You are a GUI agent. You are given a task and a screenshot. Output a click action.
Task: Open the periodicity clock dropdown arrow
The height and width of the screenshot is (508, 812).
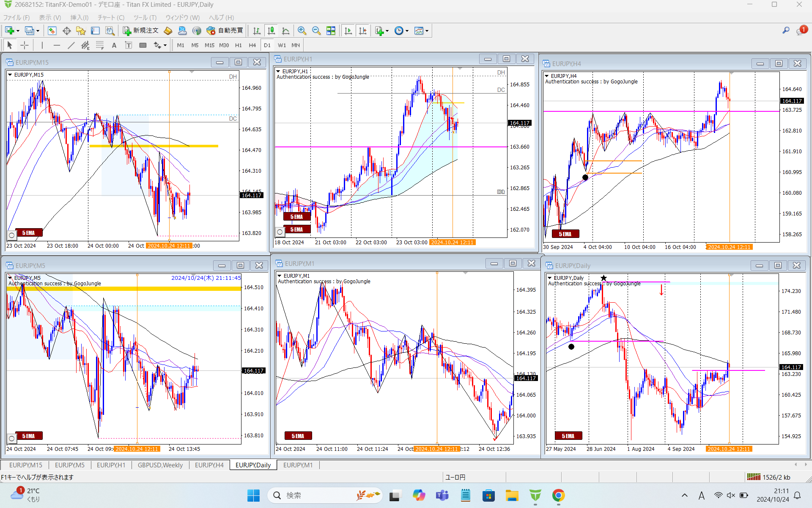(x=407, y=31)
